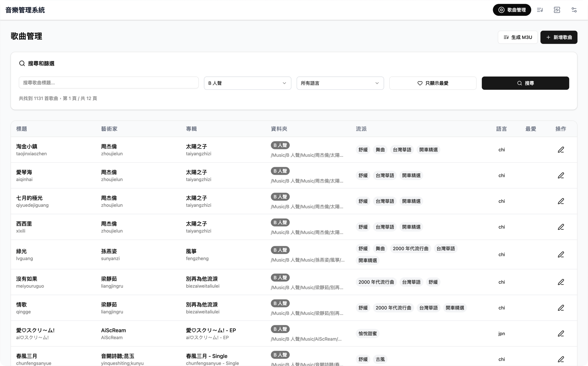Click the 舒緩 tag in 西西里 row
The height and width of the screenshot is (366, 588).
point(363,227)
